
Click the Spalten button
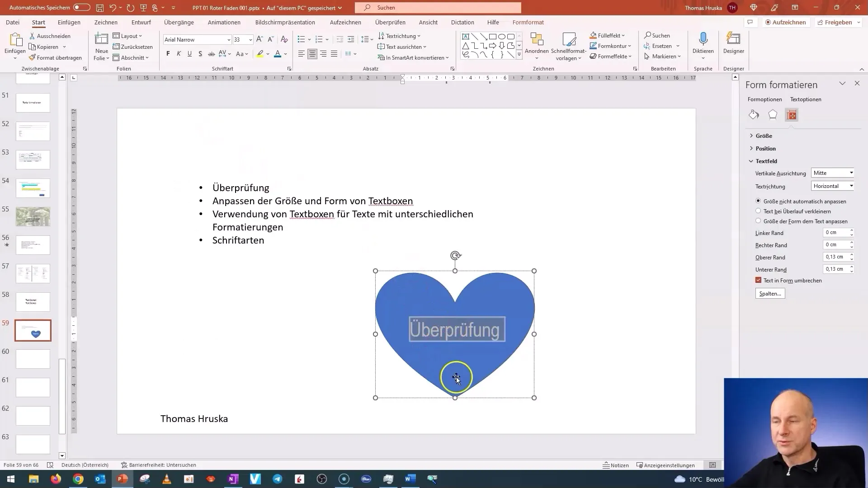coord(770,293)
